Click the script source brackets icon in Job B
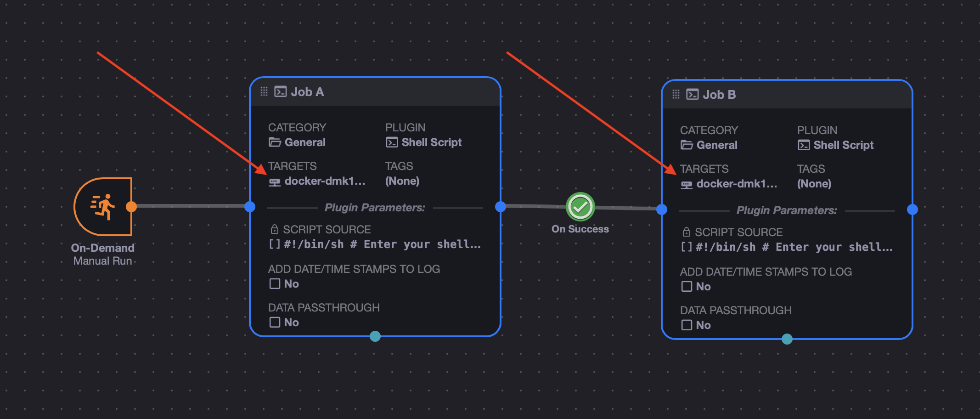Image resolution: width=980 pixels, height=419 pixels. (x=687, y=247)
